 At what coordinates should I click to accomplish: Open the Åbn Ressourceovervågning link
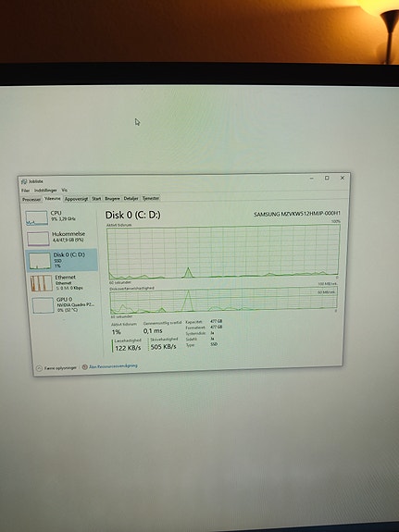(109, 366)
